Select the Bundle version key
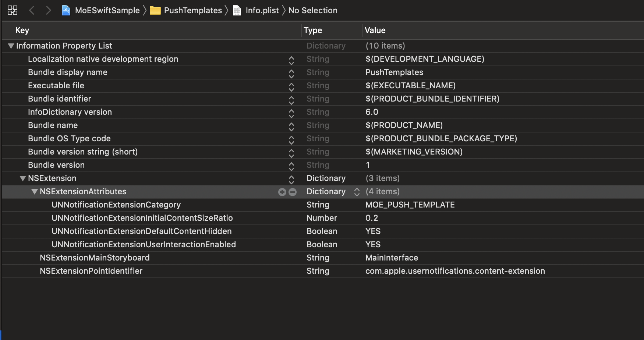Viewport: 644px width, 340px height. [x=56, y=165]
